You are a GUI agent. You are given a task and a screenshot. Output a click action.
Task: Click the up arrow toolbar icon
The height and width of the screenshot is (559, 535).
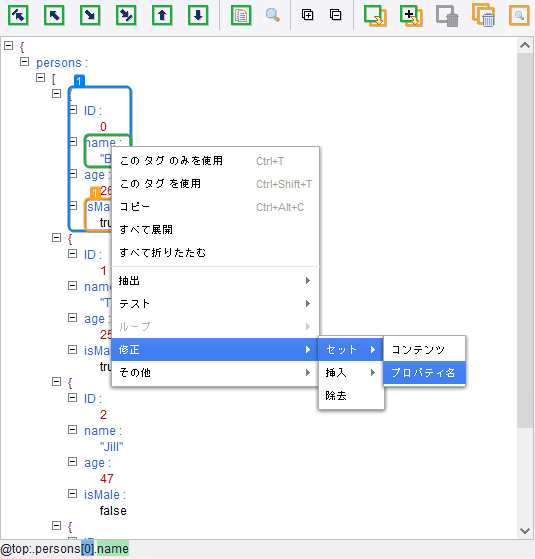click(162, 15)
